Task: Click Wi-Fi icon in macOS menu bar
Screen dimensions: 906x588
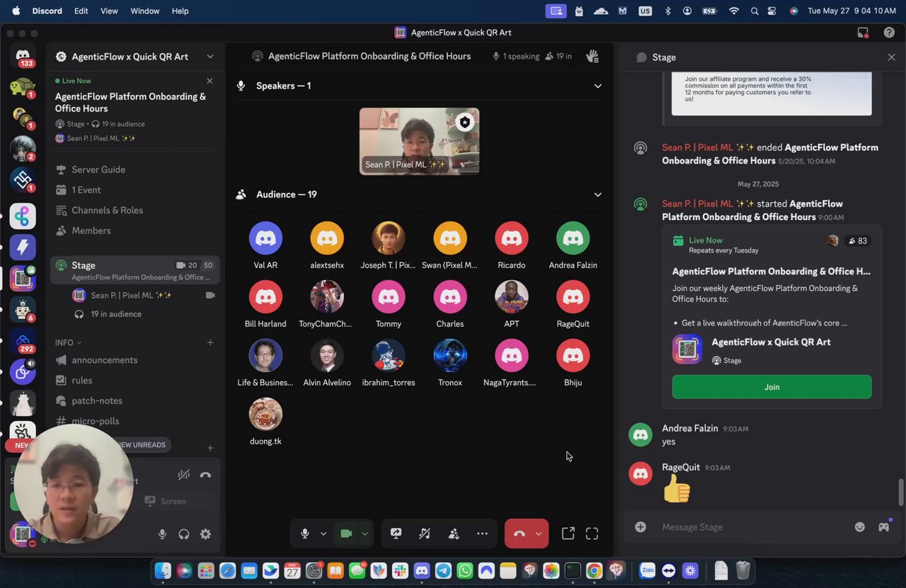Action: [734, 11]
